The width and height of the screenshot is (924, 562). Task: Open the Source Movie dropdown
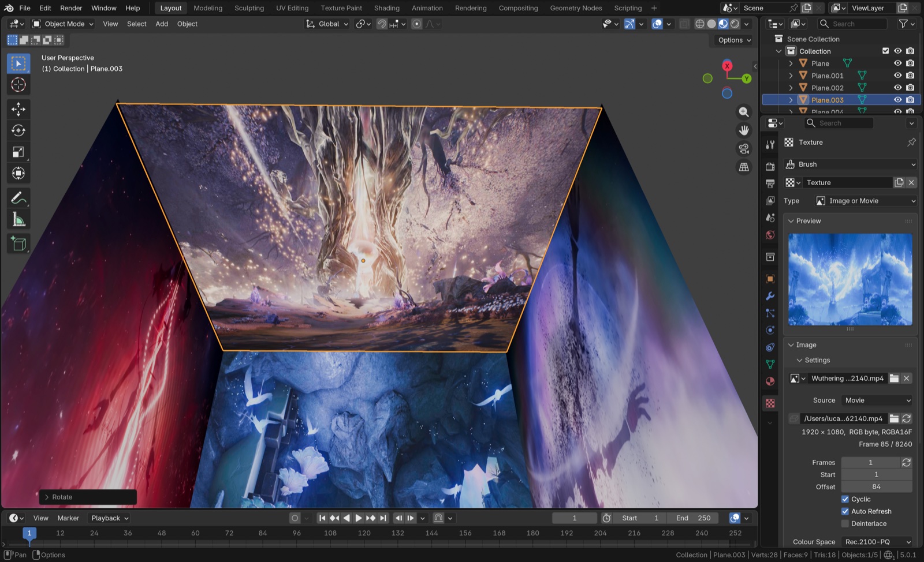877,400
